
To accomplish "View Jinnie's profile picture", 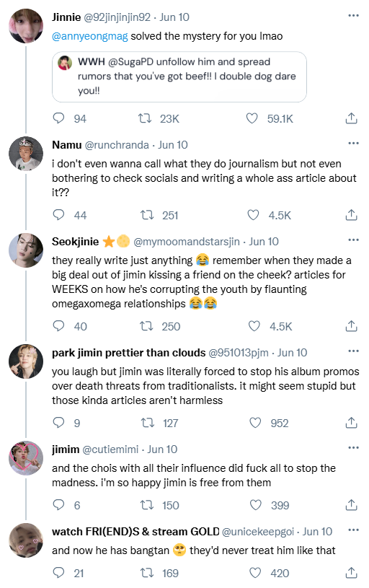I will pyautogui.click(x=26, y=26).
